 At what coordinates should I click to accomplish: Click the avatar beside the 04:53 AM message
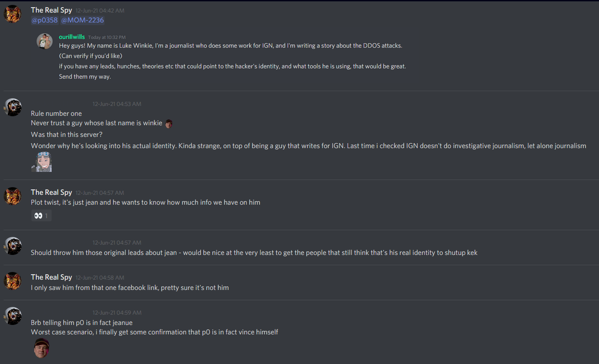pyautogui.click(x=13, y=107)
